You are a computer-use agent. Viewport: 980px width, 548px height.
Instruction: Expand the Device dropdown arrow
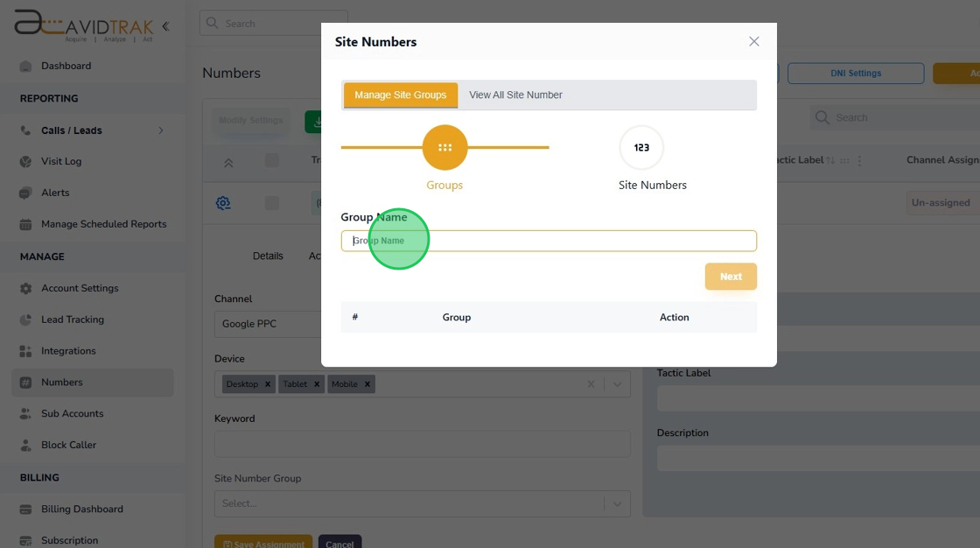[x=618, y=384]
